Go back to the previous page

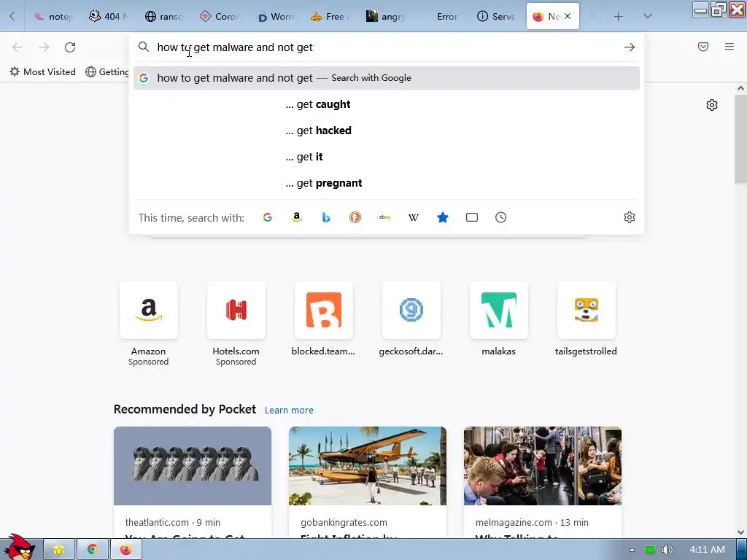click(18, 47)
